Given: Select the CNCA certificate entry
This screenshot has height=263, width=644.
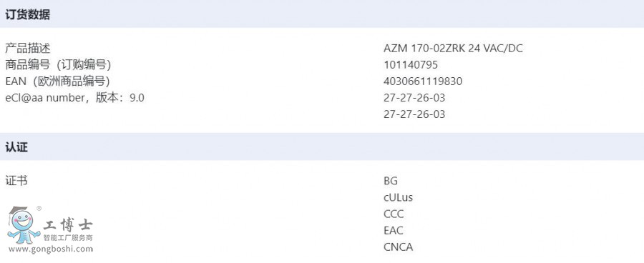Looking at the screenshot, I should [x=398, y=247].
